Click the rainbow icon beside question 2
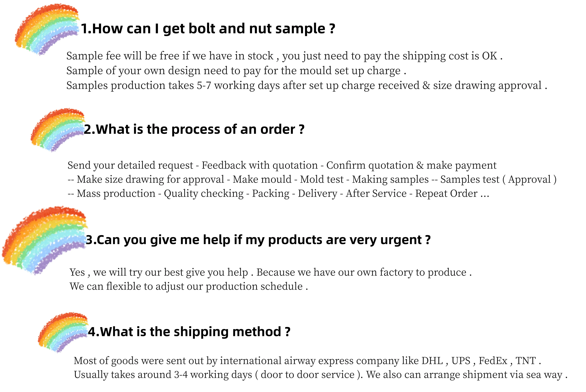 [58, 130]
